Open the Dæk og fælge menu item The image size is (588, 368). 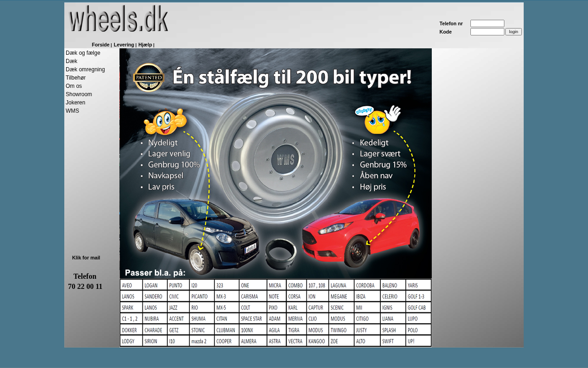tap(83, 53)
